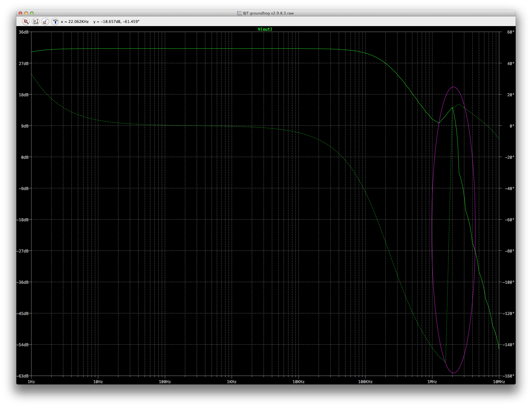Click the -40° label on phase axis
The height and width of the screenshot is (407, 532).
point(510,188)
